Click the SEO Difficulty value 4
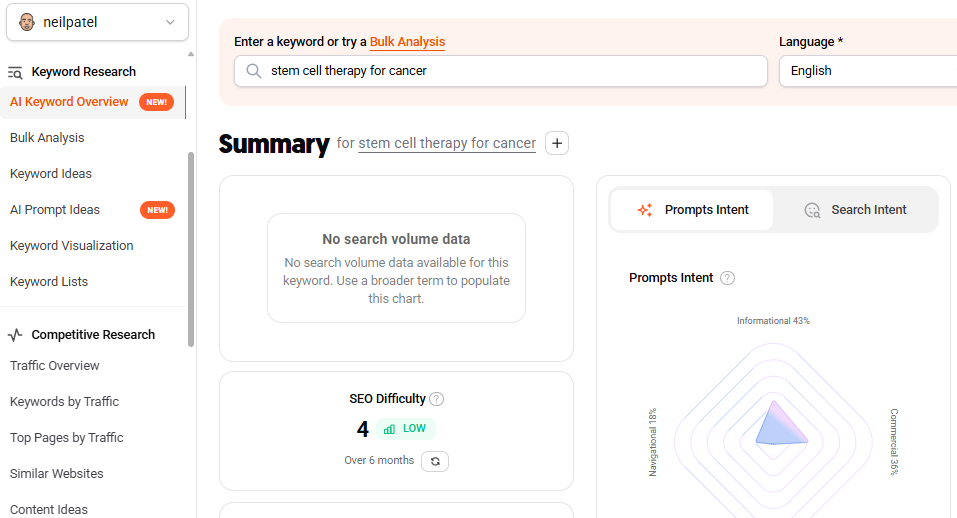Image resolution: width=957 pixels, height=518 pixels. point(363,430)
